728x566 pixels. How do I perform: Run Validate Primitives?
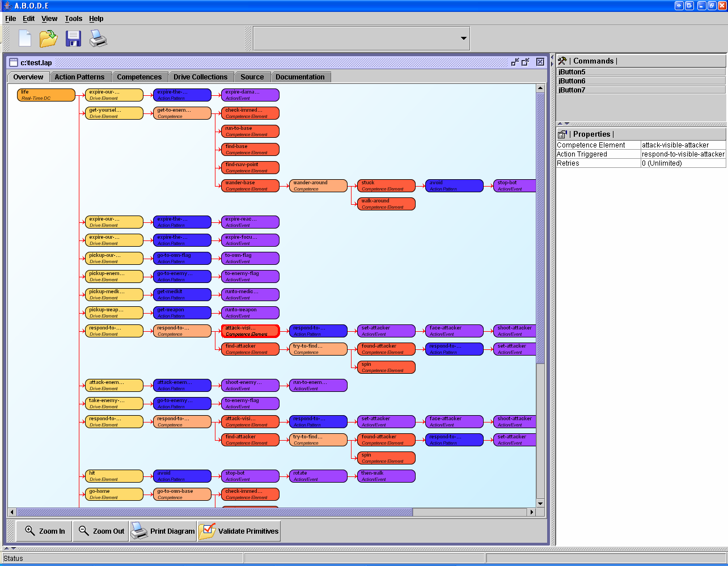tap(239, 531)
